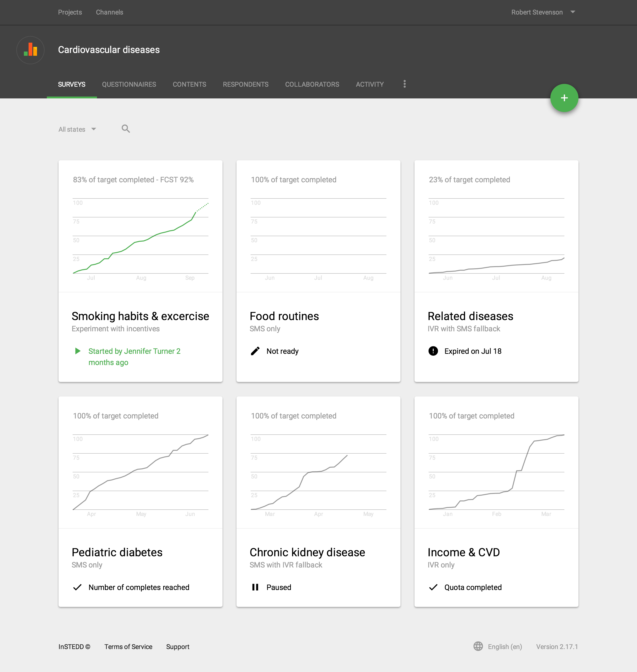The width and height of the screenshot is (637, 672).
Task: Click "Experiment with incentives" subtitle
Action: pos(115,329)
